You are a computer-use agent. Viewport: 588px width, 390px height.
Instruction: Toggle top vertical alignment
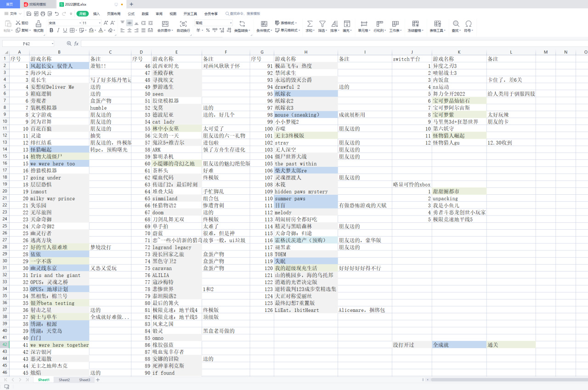pyautogui.click(x=122, y=23)
